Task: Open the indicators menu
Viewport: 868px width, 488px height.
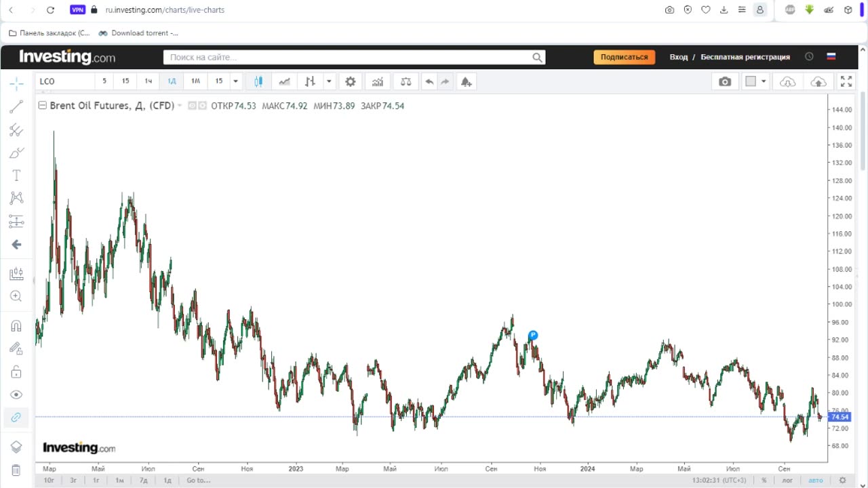Action: point(378,81)
